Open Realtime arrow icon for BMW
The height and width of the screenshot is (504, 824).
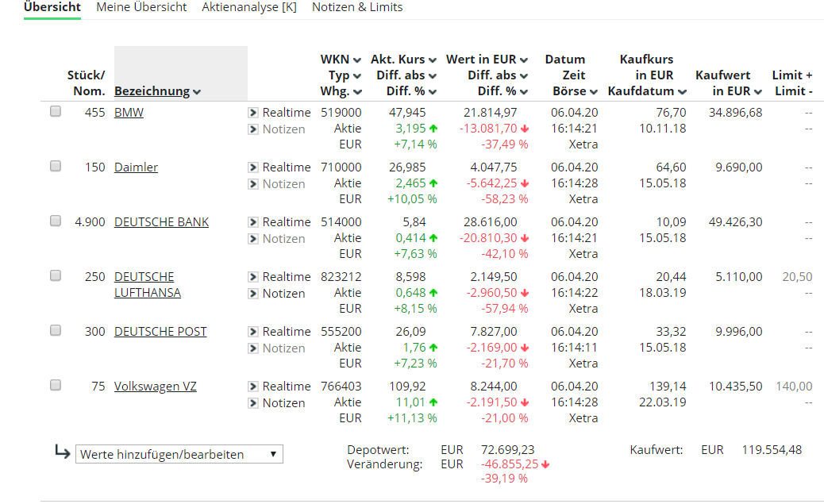click(253, 113)
